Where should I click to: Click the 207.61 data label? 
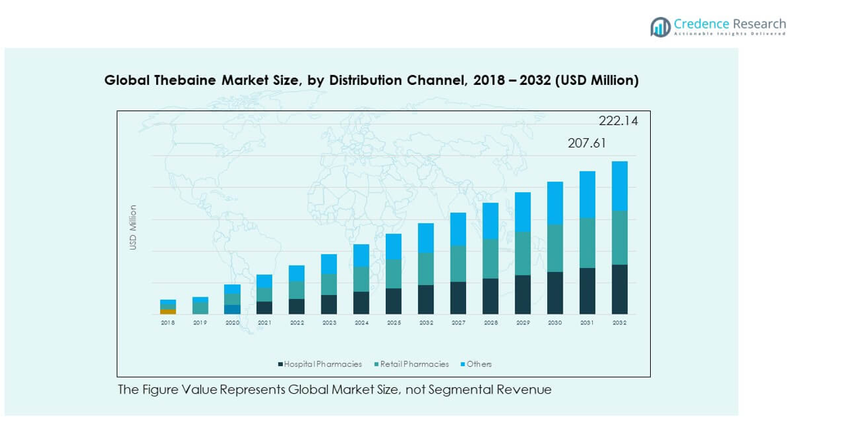587,143
